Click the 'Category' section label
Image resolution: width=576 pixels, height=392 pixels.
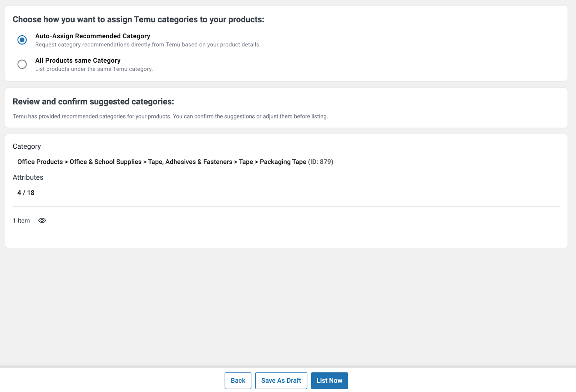pos(27,147)
